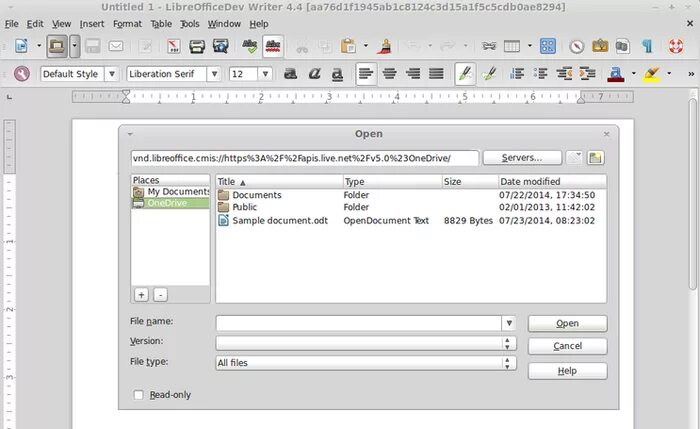The height and width of the screenshot is (429, 700).
Task: Click the Servers... button
Action: tap(522, 158)
